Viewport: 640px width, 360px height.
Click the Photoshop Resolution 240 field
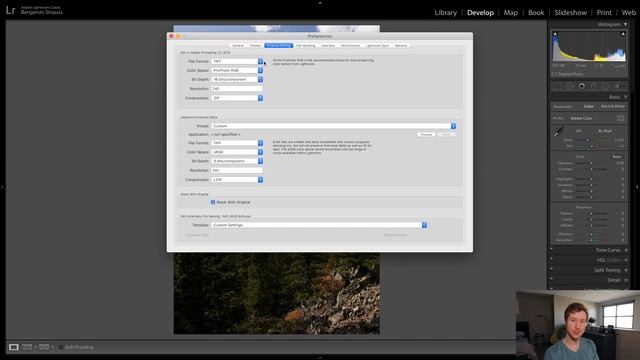[x=237, y=89]
